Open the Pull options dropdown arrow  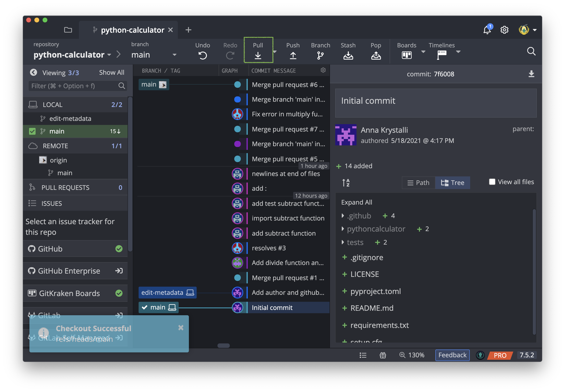pyautogui.click(x=275, y=52)
